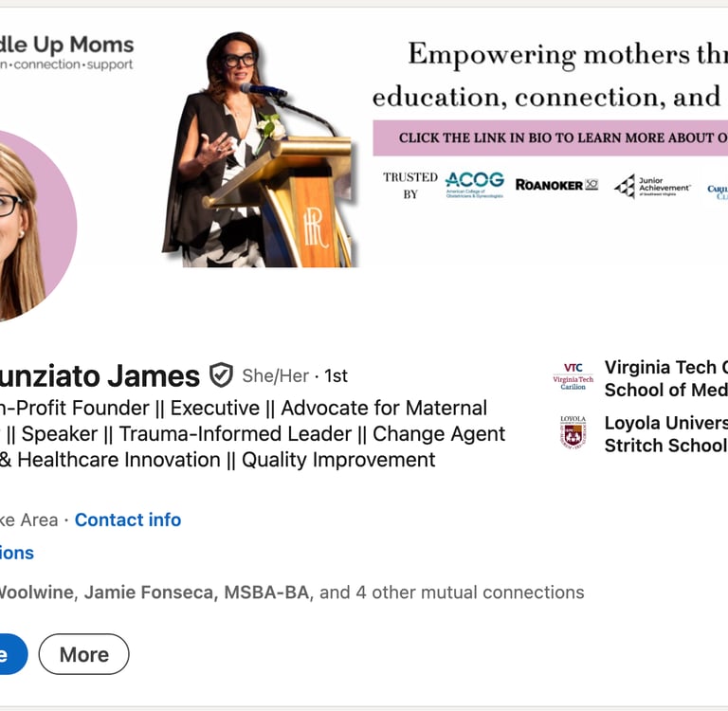
Task: Click the Carilion Clinic logo at banner edge
Action: pos(718,190)
